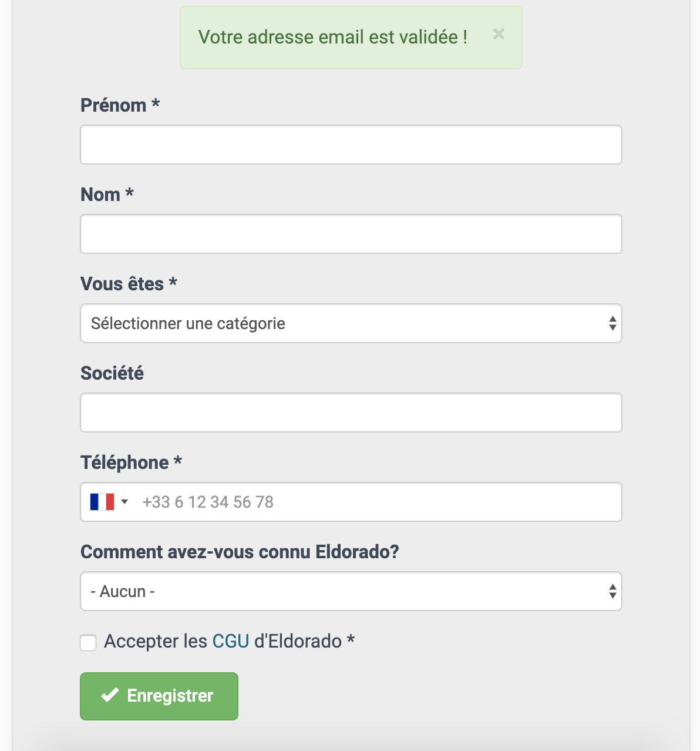The image size is (700, 751).
Task: Click the Téléphone field label
Action: (x=131, y=462)
